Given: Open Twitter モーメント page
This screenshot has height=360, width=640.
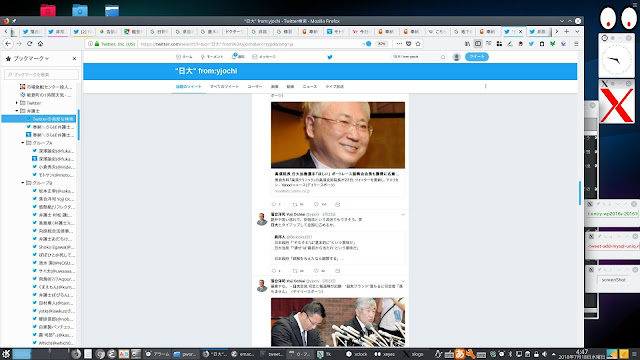Looking at the screenshot, I should pyautogui.click(x=212, y=57).
